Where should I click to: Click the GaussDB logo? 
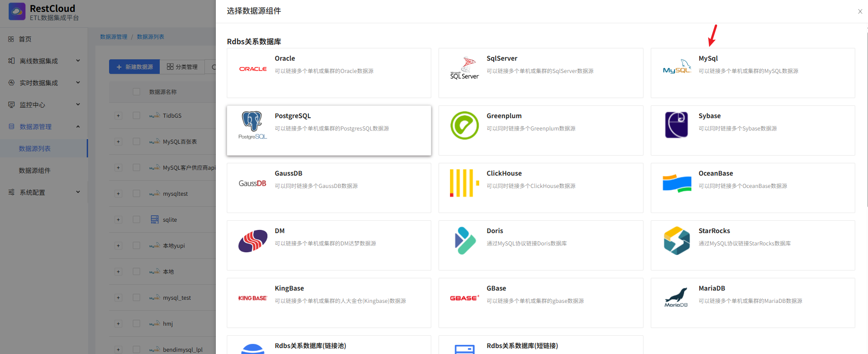tap(252, 183)
